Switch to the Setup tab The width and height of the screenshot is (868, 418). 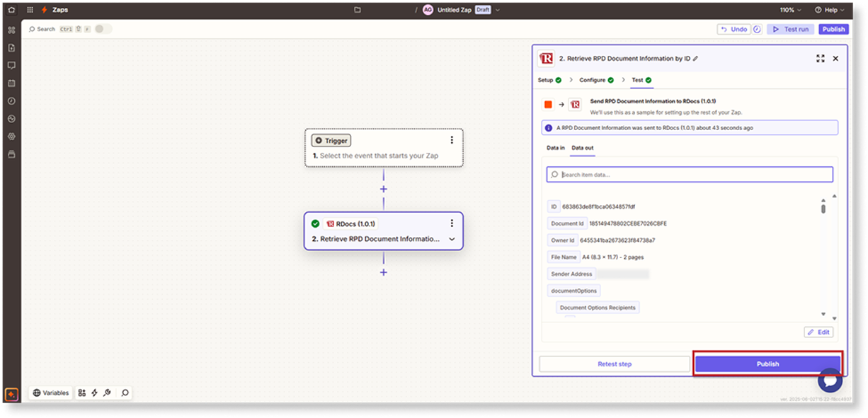pos(549,80)
